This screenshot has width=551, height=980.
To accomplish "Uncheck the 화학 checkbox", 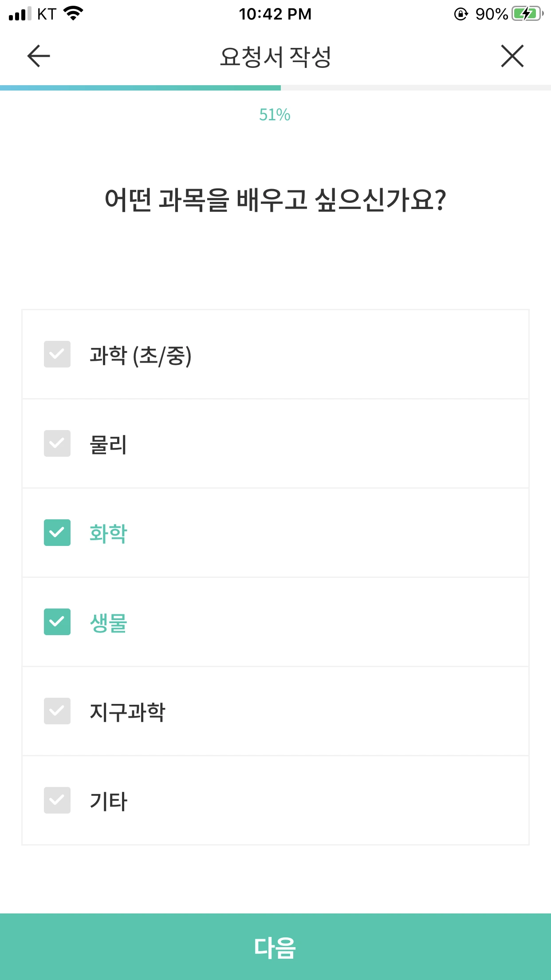I will coord(57,533).
